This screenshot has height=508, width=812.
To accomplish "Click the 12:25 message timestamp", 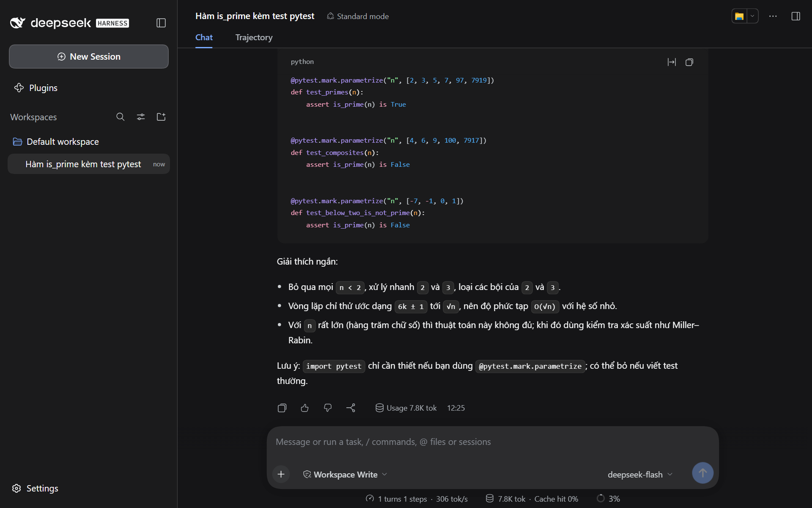I will click(x=456, y=408).
